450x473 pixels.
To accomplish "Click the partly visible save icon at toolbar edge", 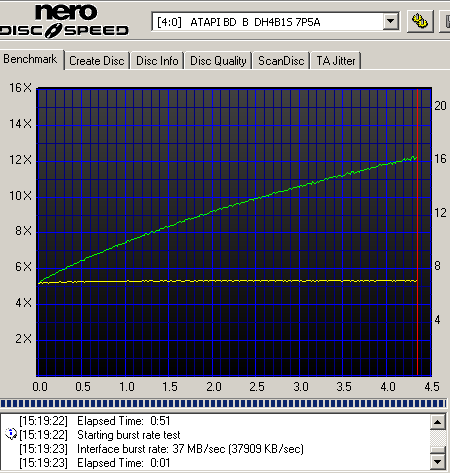I will pyautogui.click(x=445, y=21).
